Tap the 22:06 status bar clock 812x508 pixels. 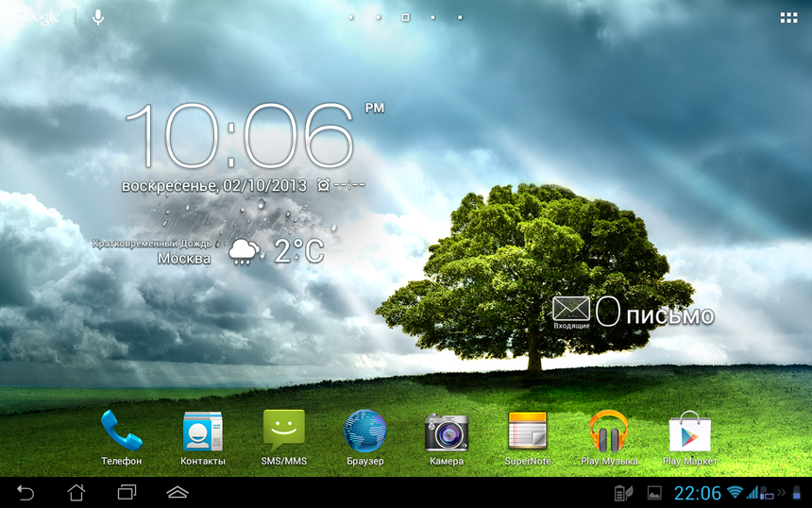point(698,493)
